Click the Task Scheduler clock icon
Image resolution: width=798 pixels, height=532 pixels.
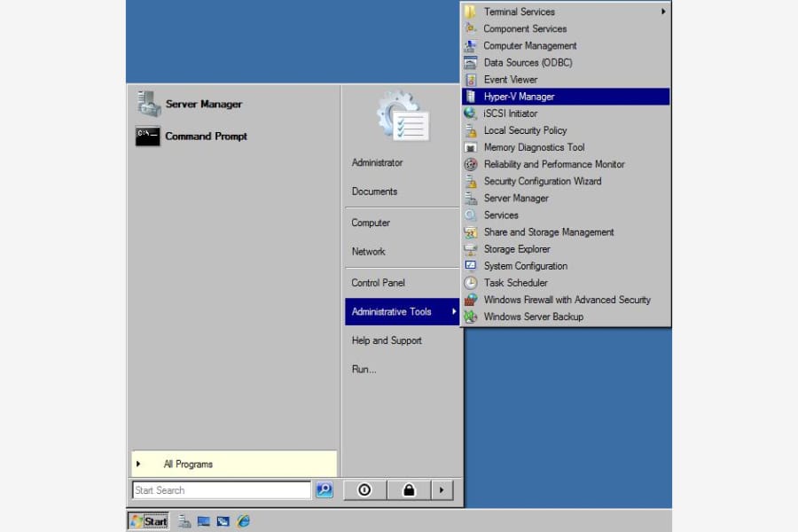pyautogui.click(x=471, y=283)
